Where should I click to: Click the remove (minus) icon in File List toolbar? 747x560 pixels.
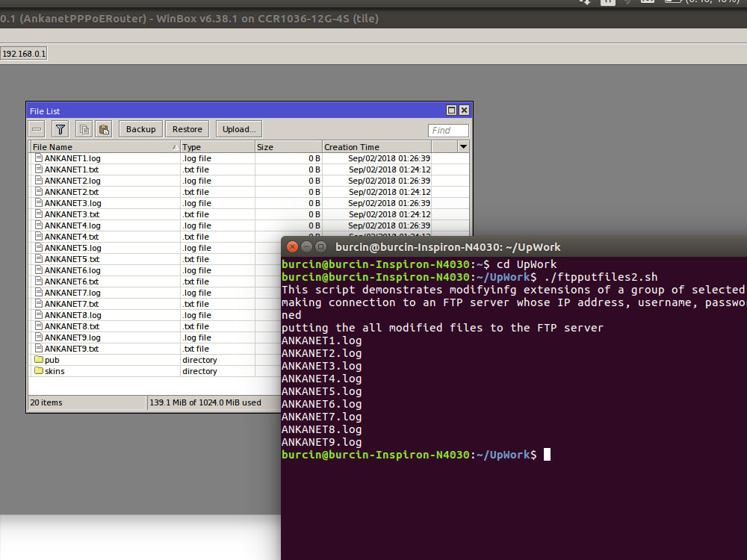pos(36,128)
